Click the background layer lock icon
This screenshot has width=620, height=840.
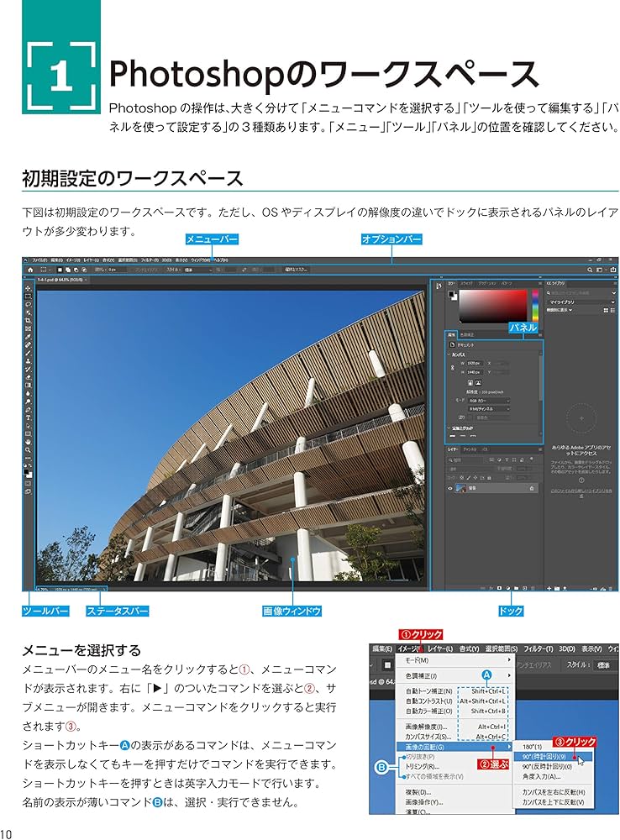tap(532, 488)
